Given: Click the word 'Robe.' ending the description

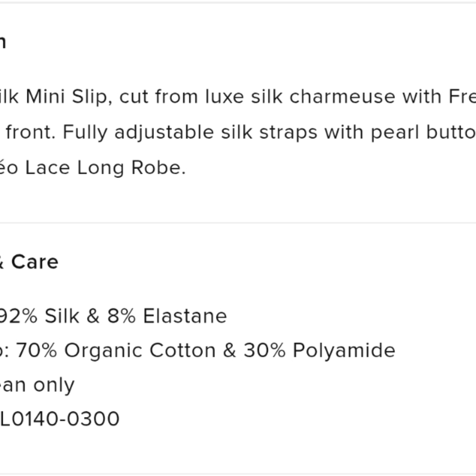Looking at the screenshot, I should click(159, 168).
